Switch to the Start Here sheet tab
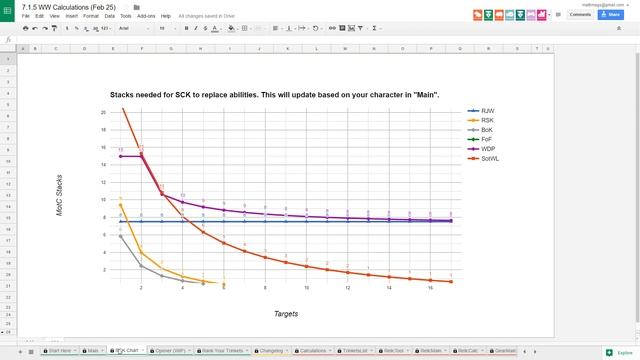The width and height of the screenshot is (640, 360). point(60,351)
